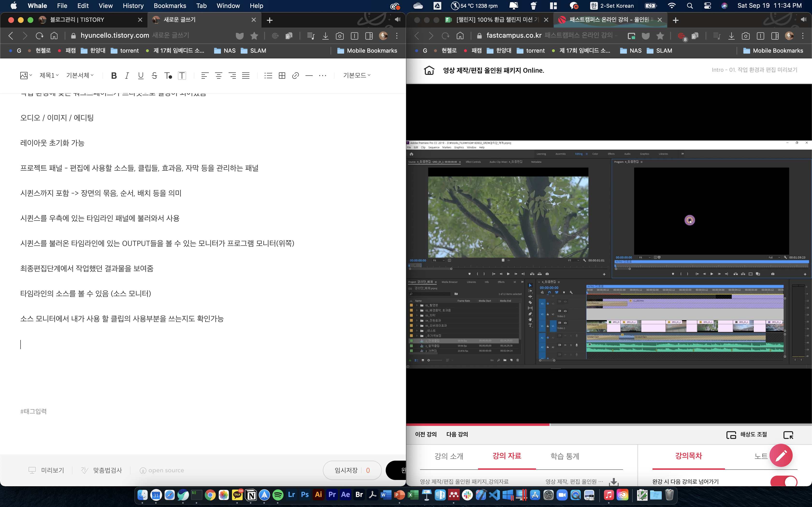
Task: Switch to the 강의 소개 tab
Action: [x=449, y=456]
